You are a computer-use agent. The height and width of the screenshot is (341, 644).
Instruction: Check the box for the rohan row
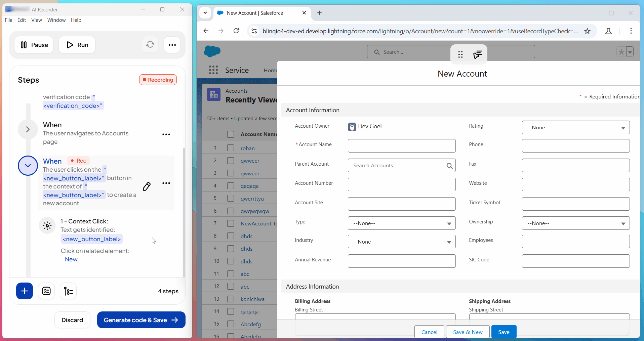(231, 148)
